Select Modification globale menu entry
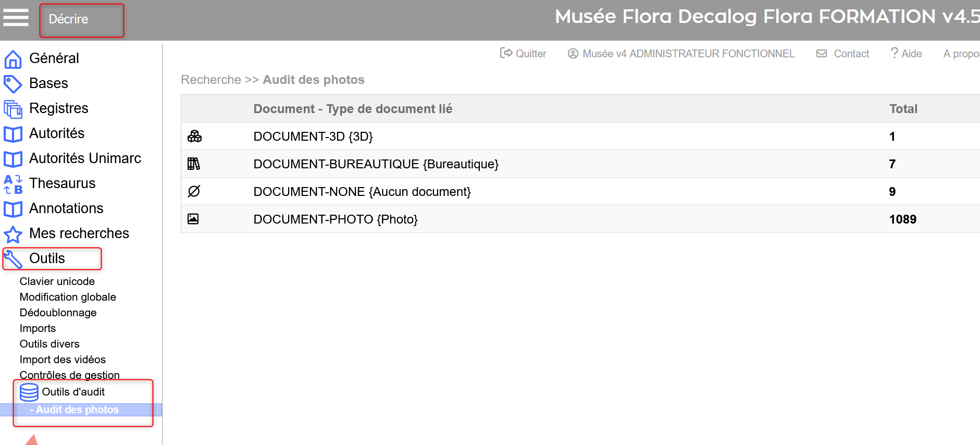The height and width of the screenshot is (445, 980). pos(68,297)
